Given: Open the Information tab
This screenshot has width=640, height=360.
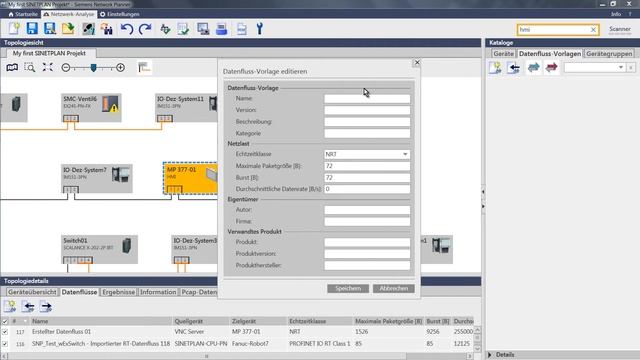Looking at the screenshot, I should pos(158,292).
